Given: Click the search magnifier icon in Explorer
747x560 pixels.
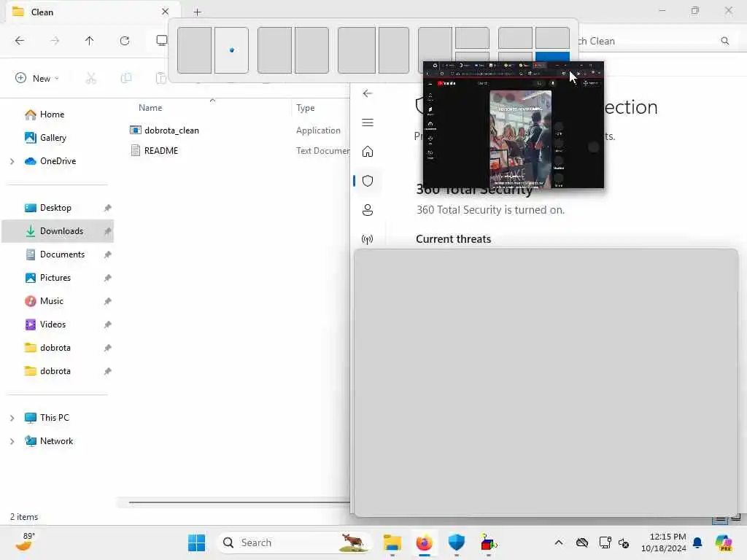Looking at the screenshot, I should pyautogui.click(x=724, y=41).
